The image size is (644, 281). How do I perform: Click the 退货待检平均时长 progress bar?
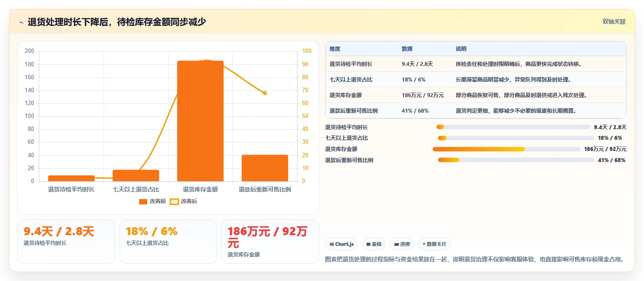tap(513, 127)
